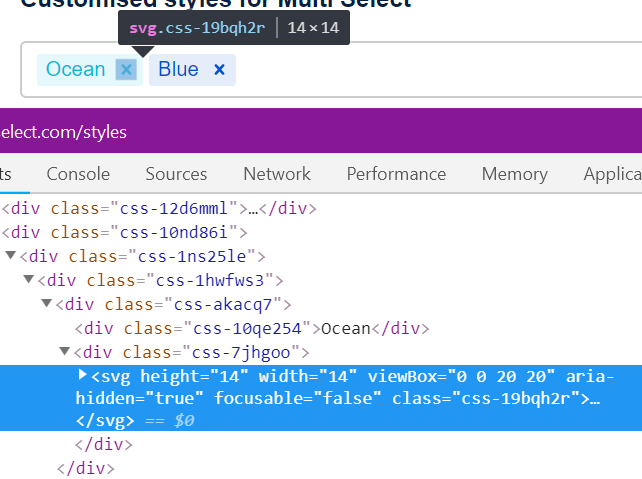Collapse the css-1ns25le div node
This screenshot has width=642, height=479.
pyautogui.click(x=11, y=256)
